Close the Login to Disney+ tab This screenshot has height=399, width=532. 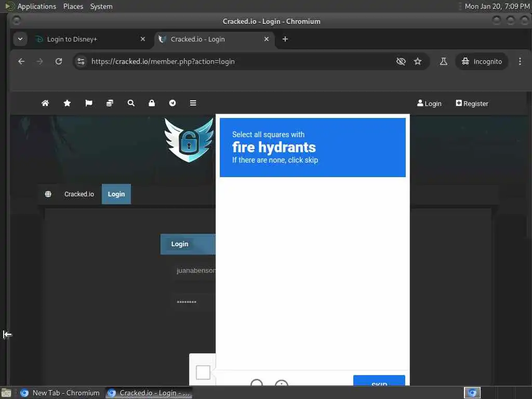pyautogui.click(x=143, y=39)
